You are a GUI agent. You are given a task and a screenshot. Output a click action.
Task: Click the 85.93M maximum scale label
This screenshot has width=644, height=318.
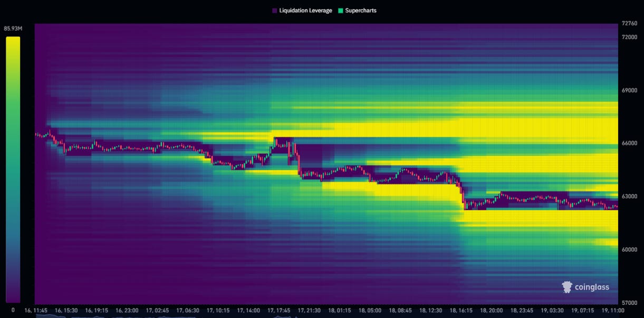tap(13, 29)
